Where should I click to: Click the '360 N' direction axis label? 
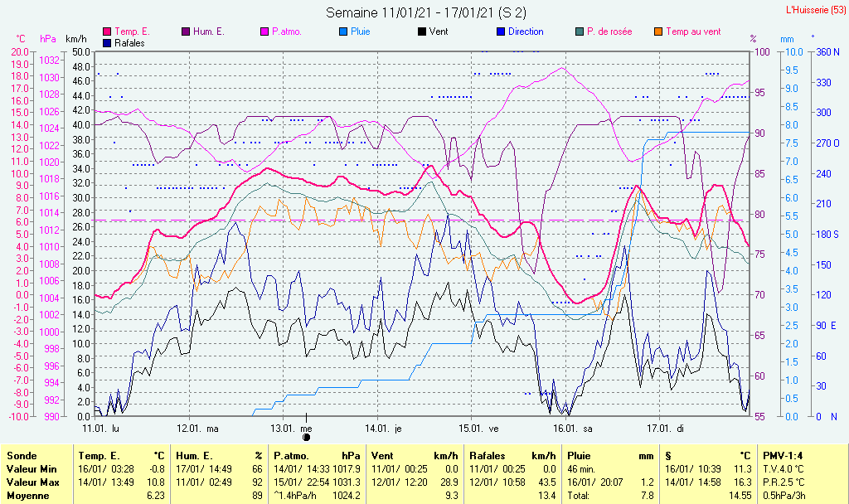pyautogui.click(x=828, y=52)
